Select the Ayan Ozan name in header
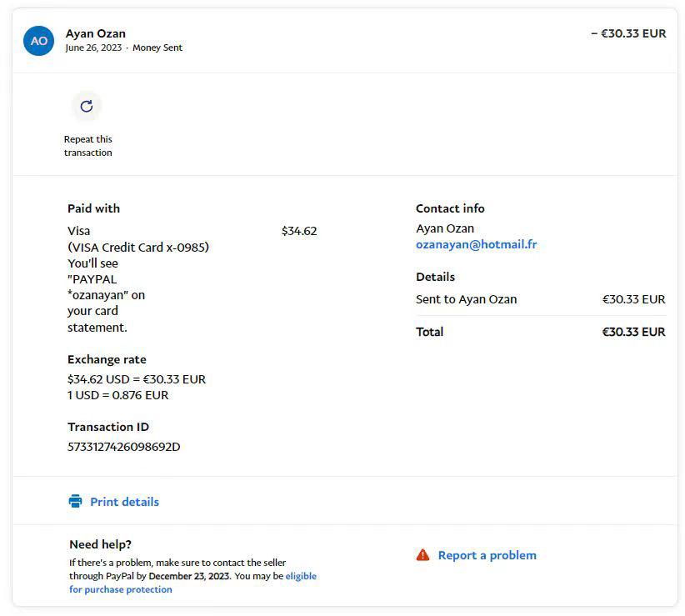Image resolution: width=685 pixels, height=616 pixels. point(96,34)
